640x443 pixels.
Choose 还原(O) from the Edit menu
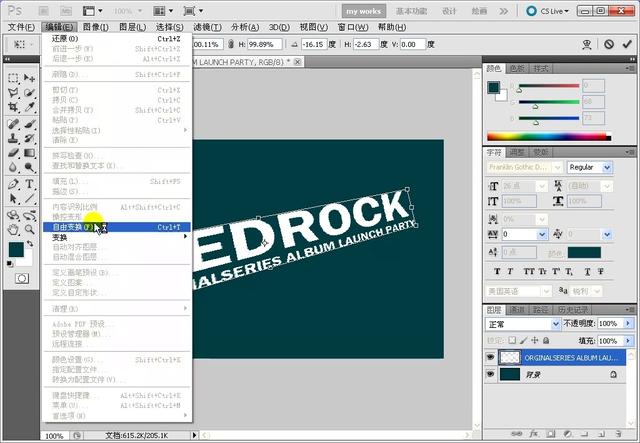click(117, 38)
